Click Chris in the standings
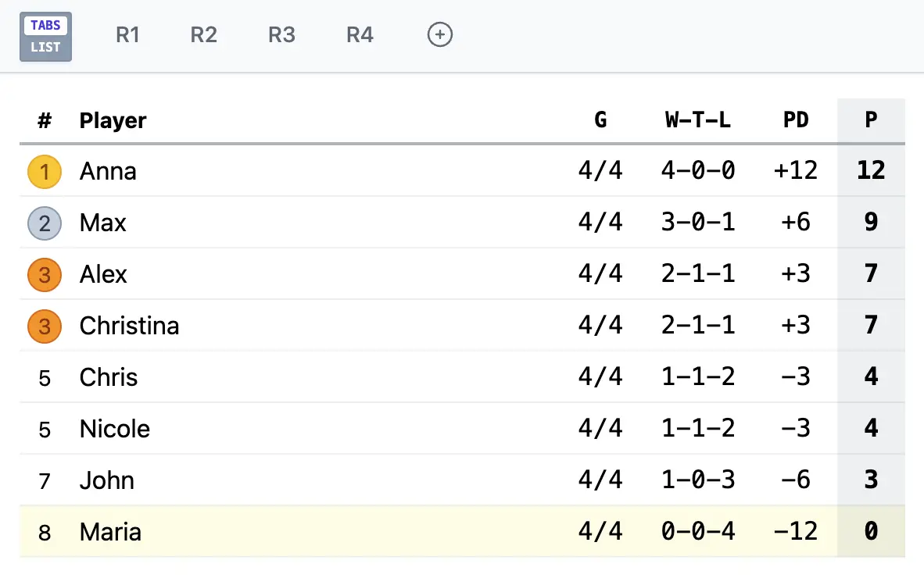This screenshot has height=578, width=924. tap(109, 377)
